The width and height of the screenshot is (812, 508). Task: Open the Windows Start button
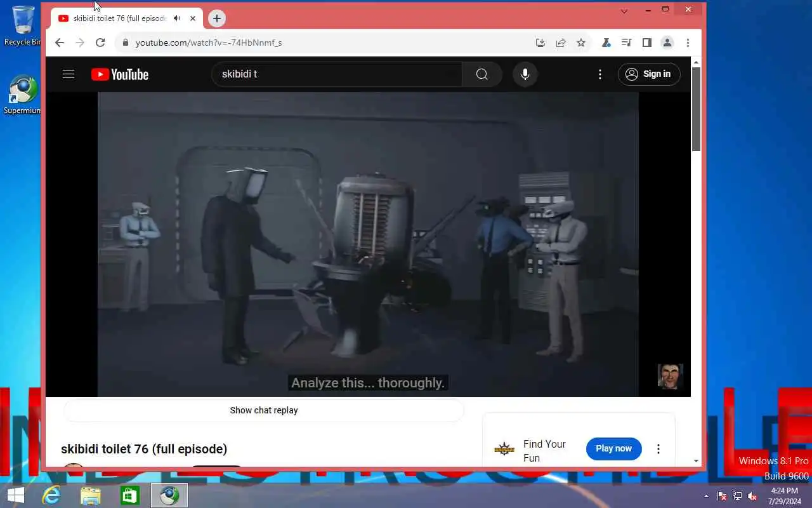pyautogui.click(x=15, y=495)
